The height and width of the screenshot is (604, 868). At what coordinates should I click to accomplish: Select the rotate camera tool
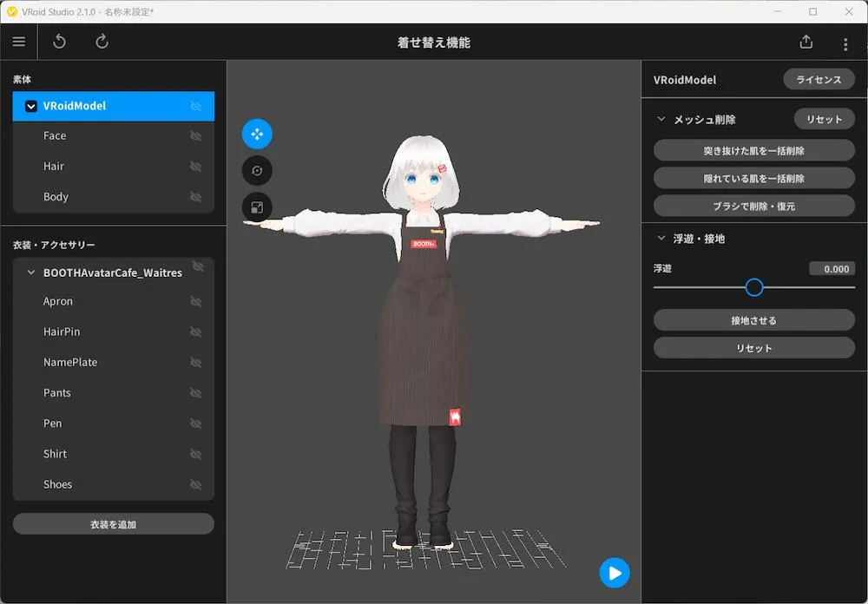(257, 171)
